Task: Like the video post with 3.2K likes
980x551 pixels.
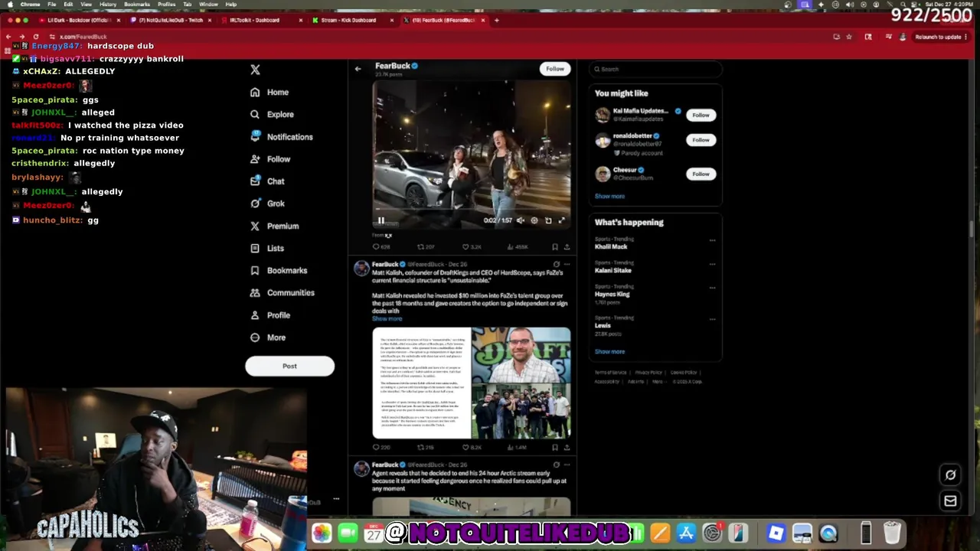Action: point(471,247)
